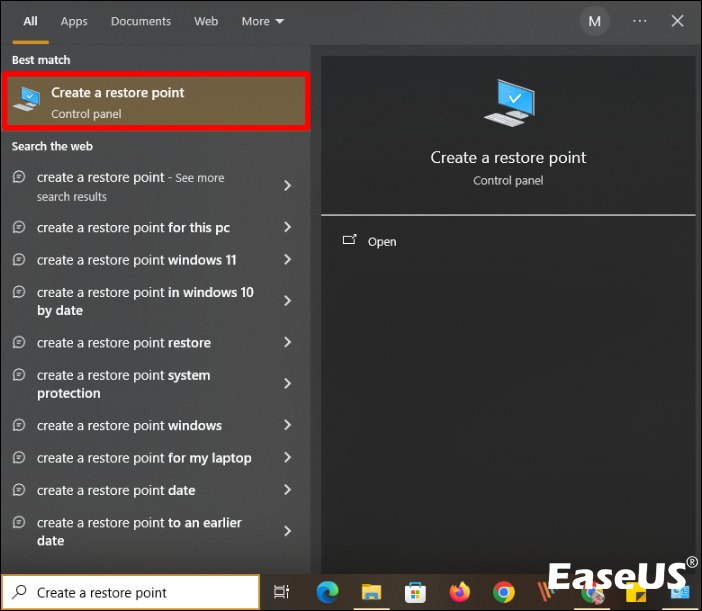
Task: Expand 'create a restore point restore' suggestion arrow
Action: [287, 343]
